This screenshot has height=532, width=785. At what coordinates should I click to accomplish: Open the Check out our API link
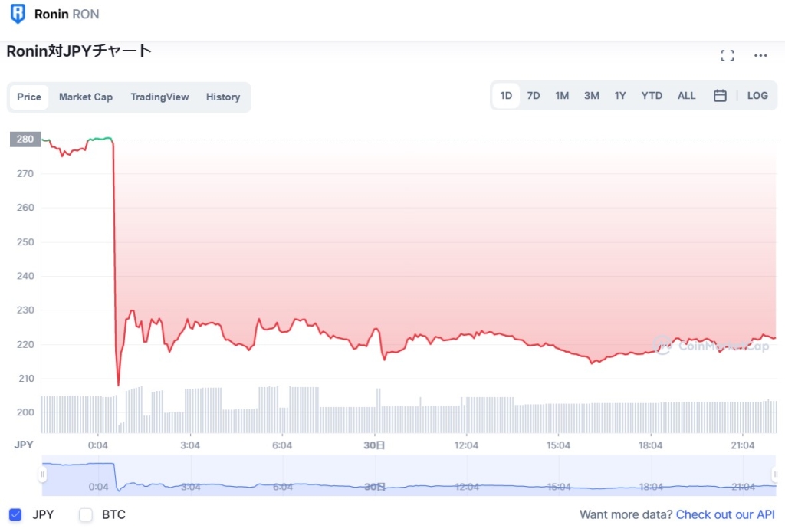pyautogui.click(x=727, y=514)
